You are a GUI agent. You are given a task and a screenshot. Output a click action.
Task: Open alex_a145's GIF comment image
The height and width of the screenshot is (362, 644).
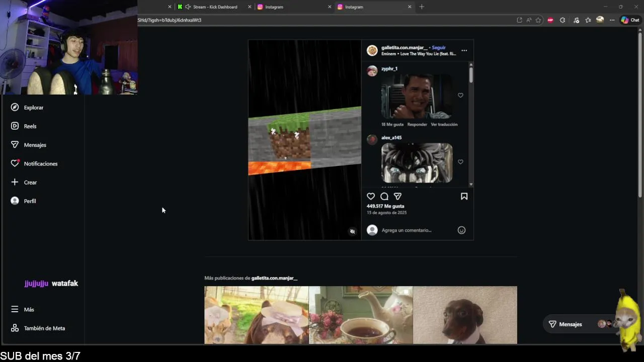[x=417, y=163]
